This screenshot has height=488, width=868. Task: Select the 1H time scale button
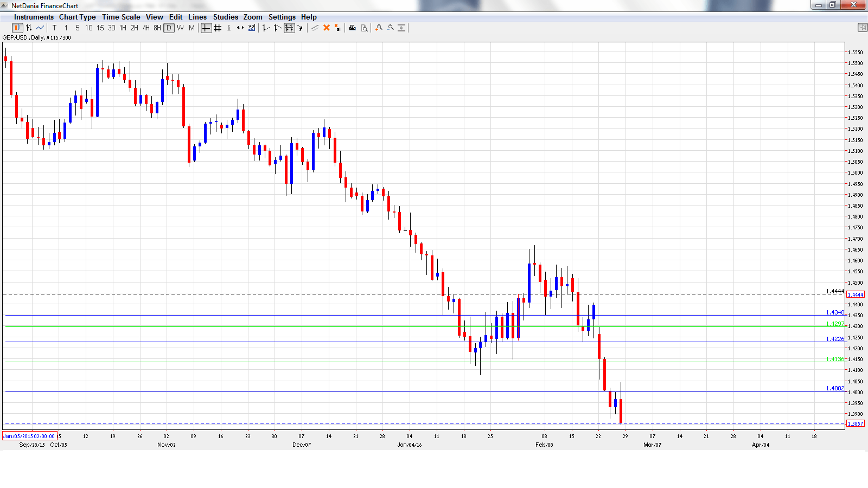[123, 28]
